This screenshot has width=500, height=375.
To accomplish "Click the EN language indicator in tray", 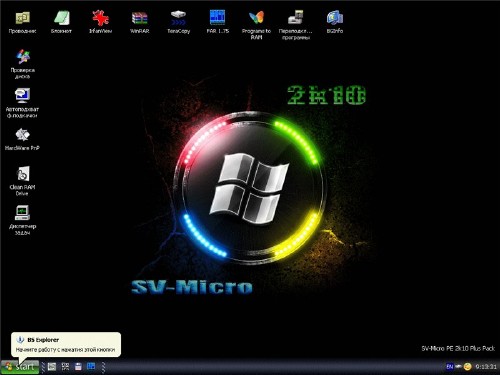I will point(450,367).
